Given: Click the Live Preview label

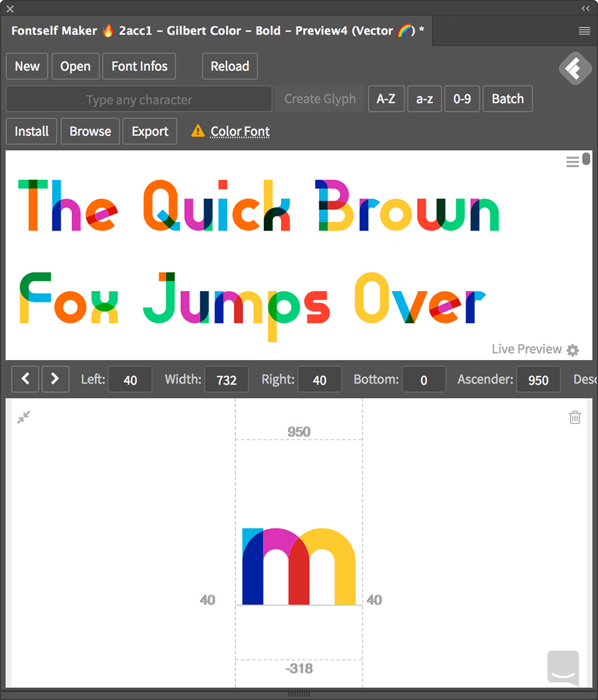Looking at the screenshot, I should [526, 349].
